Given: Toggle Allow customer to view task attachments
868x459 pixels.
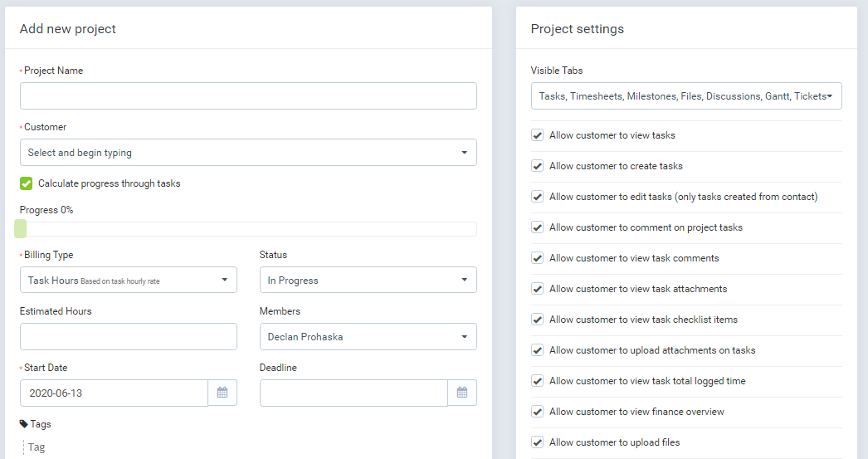Looking at the screenshot, I should pyautogui.click(x=537, y=289).
